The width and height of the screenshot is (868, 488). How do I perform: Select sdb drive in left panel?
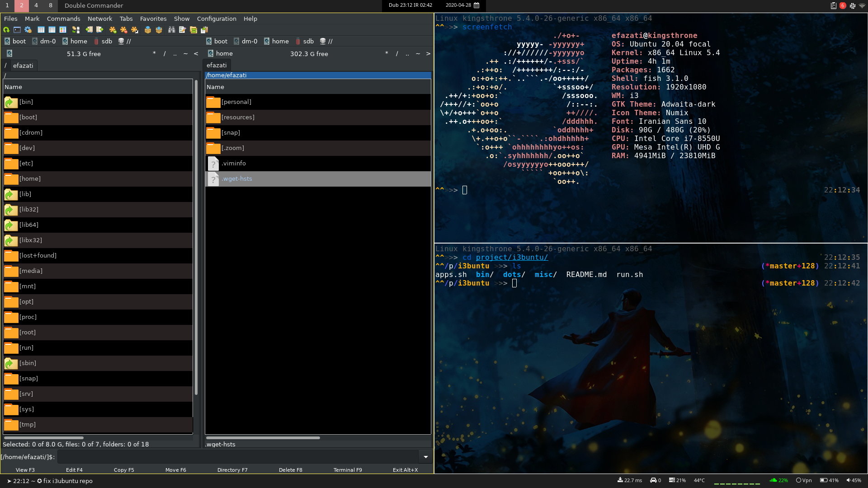tap(103, 41)
